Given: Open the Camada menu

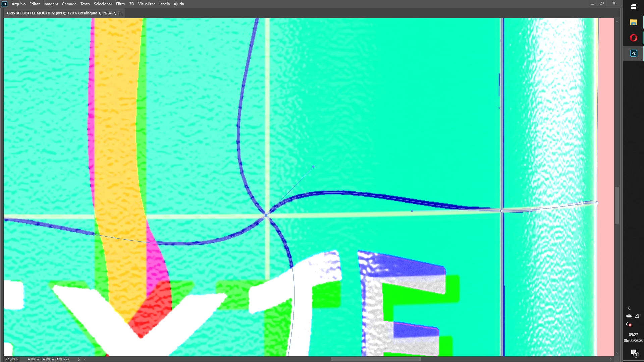Looking at the screenshot, I should pyautogui.click(x=69, y=4).
